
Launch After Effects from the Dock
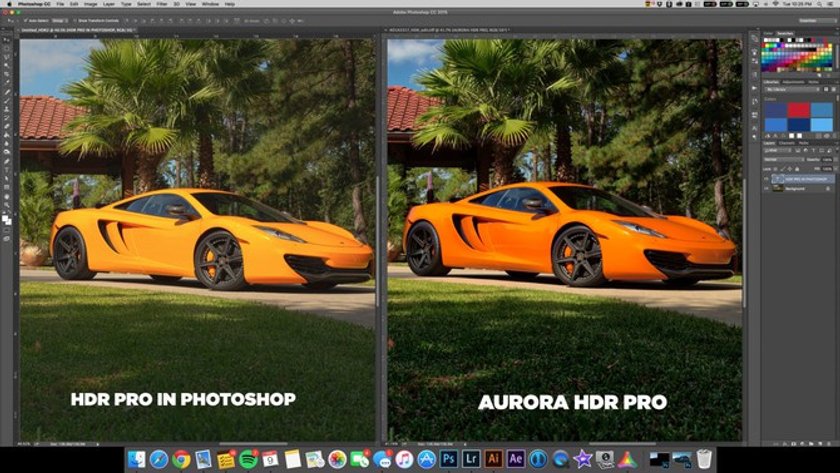pos(516,459)
